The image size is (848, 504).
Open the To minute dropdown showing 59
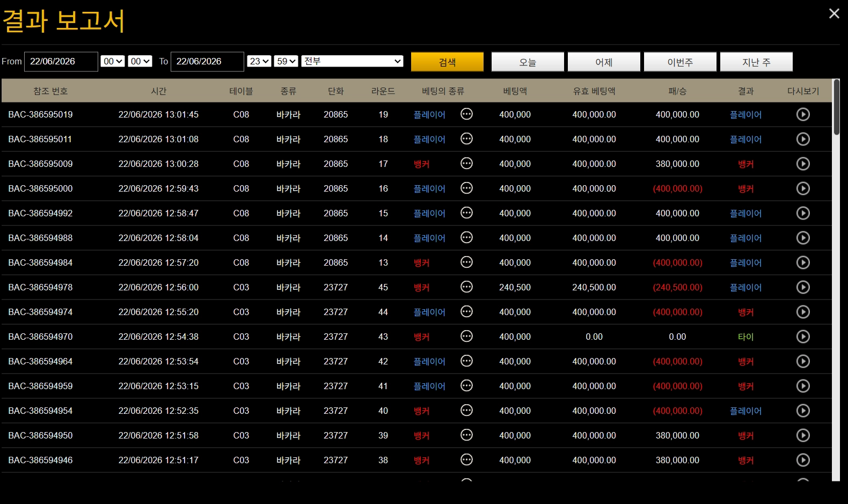coord(286,61)
